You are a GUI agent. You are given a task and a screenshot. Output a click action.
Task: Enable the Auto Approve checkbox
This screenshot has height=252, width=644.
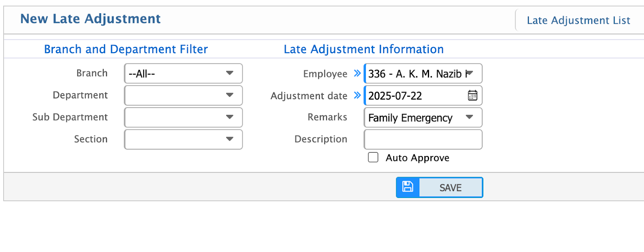pyautogui.click(x=373, y=157)
